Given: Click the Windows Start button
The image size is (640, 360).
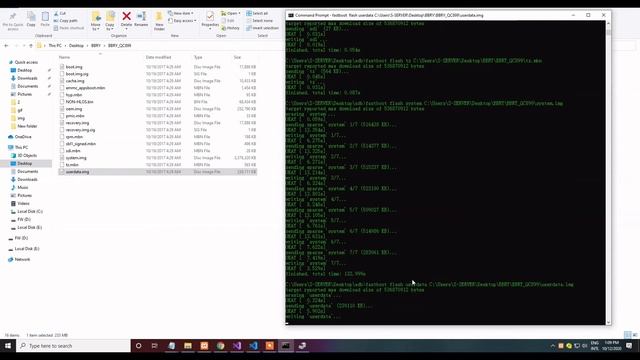Looking at the screenshot, I should point(8,346).
